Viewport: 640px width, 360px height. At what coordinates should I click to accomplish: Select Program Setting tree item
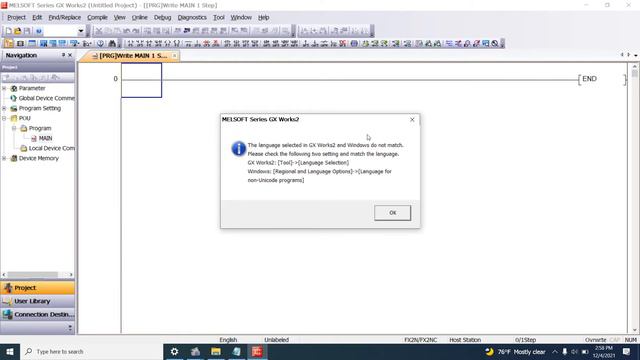coord(40,108)
